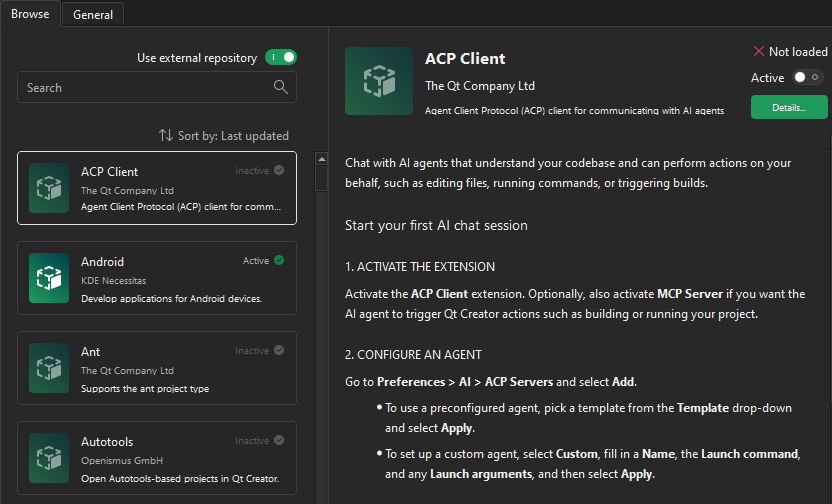832x504 pixels.
Task: Click the magnifying glass search icon
Action: coord(281,87)
